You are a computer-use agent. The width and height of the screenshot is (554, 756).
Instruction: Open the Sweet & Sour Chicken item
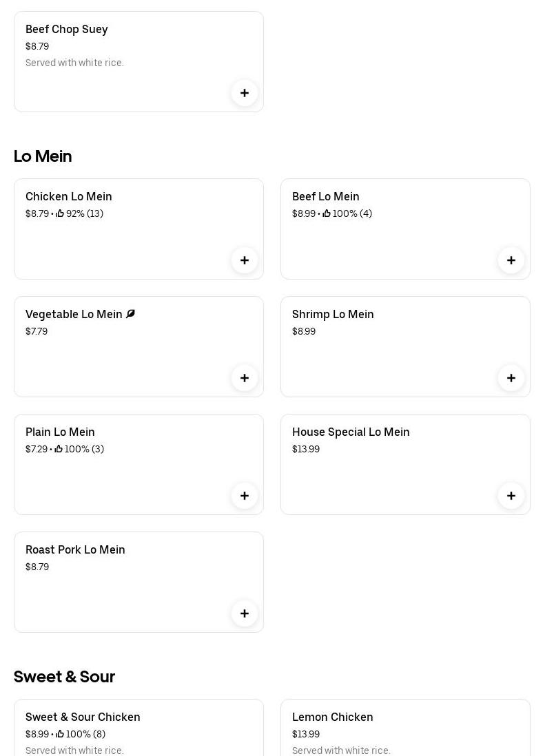point(83,717)
